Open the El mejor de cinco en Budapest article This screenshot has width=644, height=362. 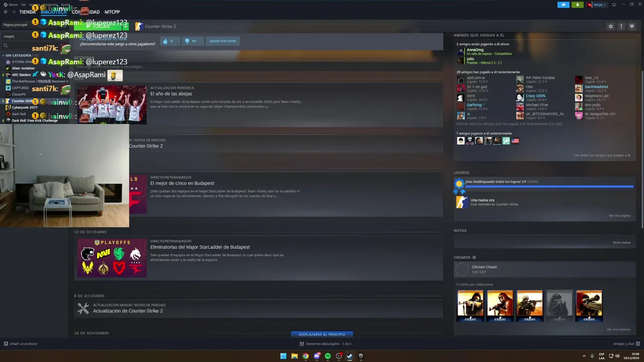tap(182, 183)
